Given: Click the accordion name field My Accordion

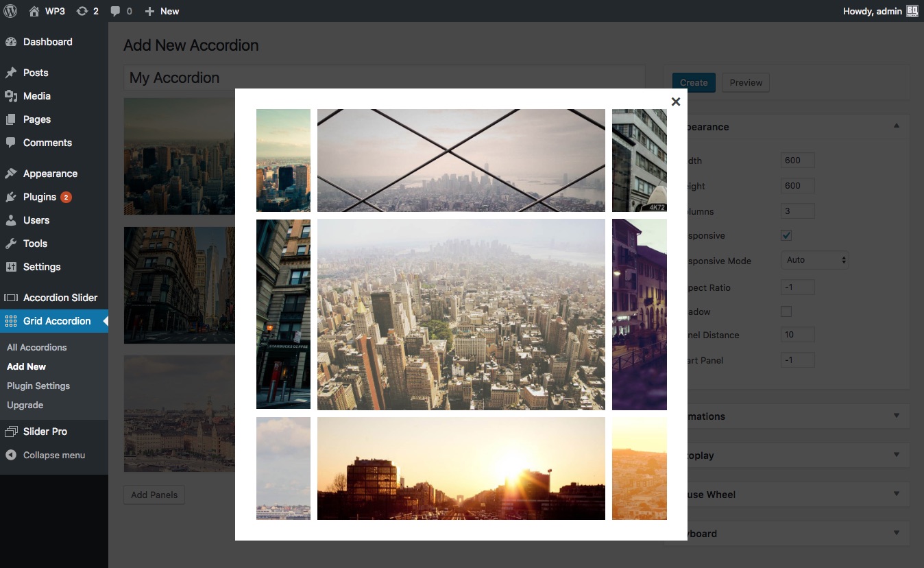Looking at the screenshot, I should [384, 78].
